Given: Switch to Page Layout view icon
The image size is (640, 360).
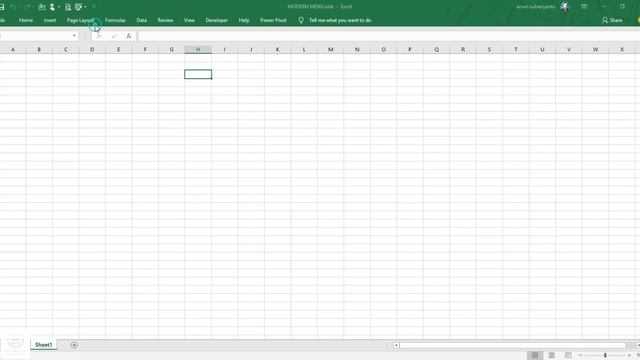Looking at the screenshot, I should (x=551, y=356).
